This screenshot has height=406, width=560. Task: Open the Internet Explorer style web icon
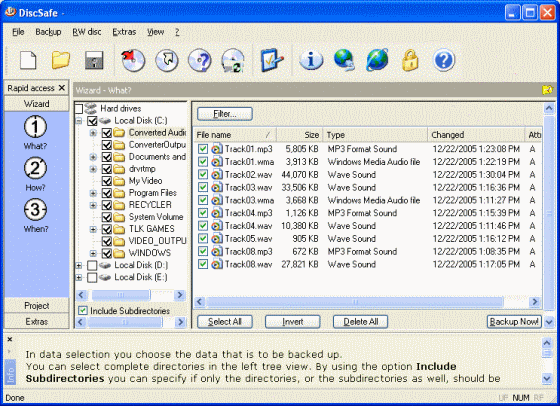click(377, 60)
